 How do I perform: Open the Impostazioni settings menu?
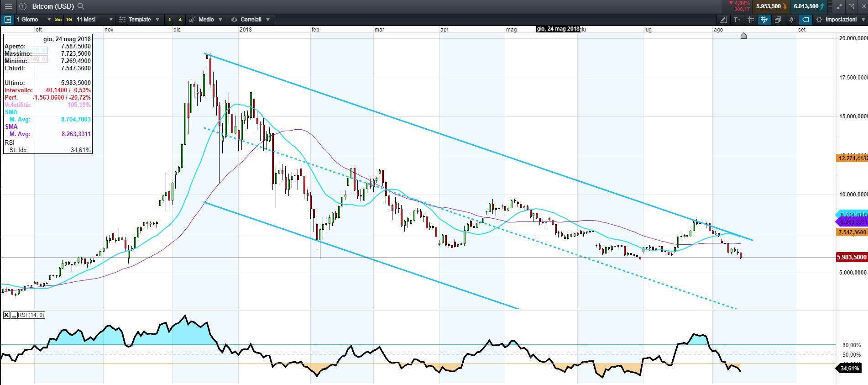(x=841, y=20)
